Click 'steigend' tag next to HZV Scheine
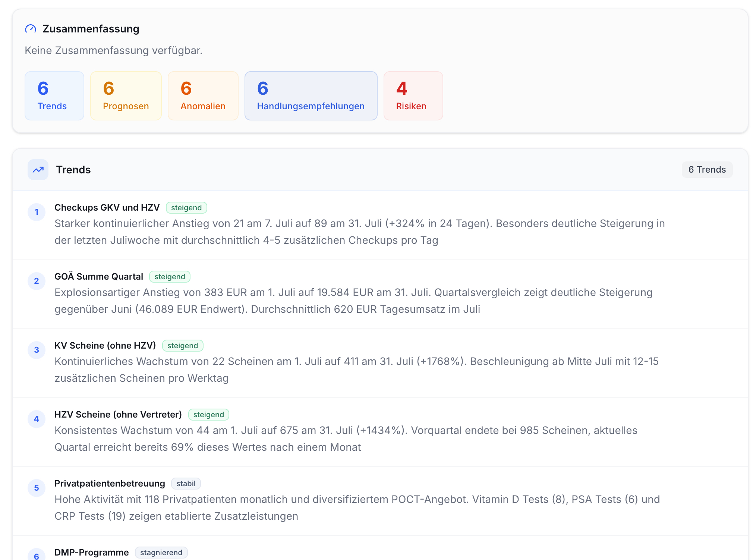Viewport: 753px width, 560px height. (x=209, y=415)
